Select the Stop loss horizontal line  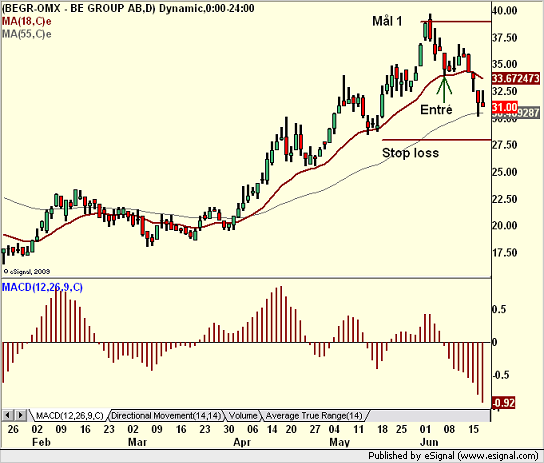pos(436,140)
